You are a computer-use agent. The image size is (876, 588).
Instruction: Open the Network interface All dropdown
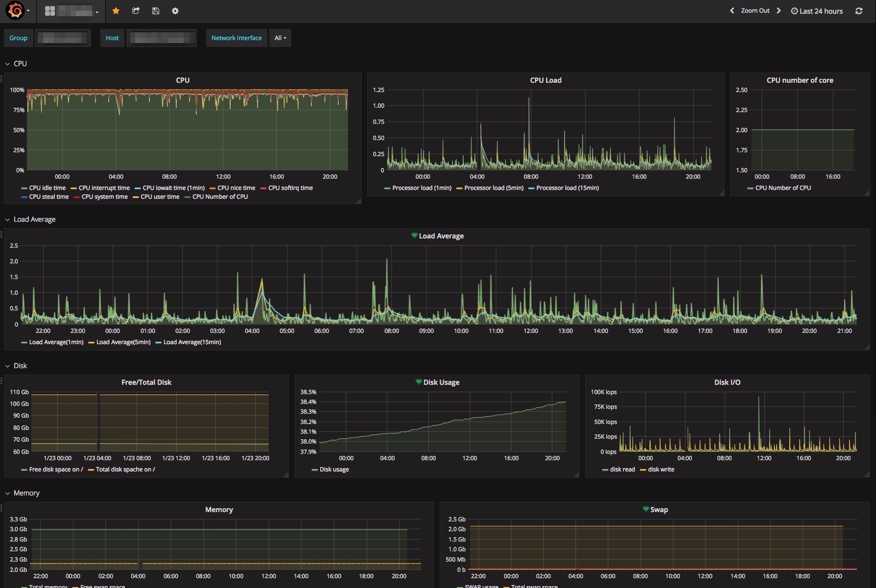tap(280, 38)
